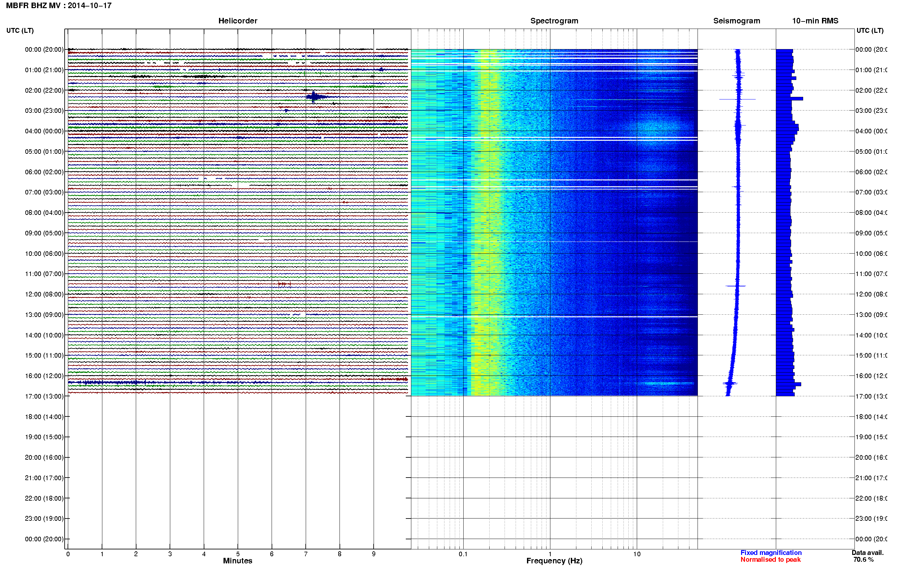Click the Seismogram panel heading
This screenshot has height=578, width=924.
pyautogui.click(x=737, y=21)
